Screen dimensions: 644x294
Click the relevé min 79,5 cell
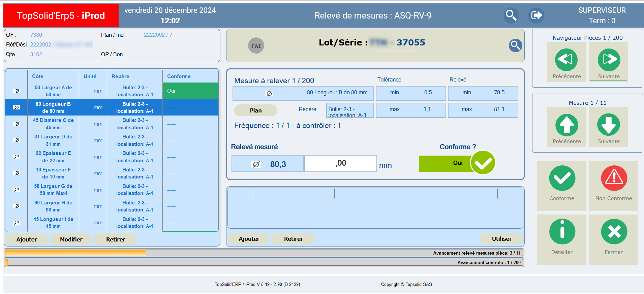[483, 93]
